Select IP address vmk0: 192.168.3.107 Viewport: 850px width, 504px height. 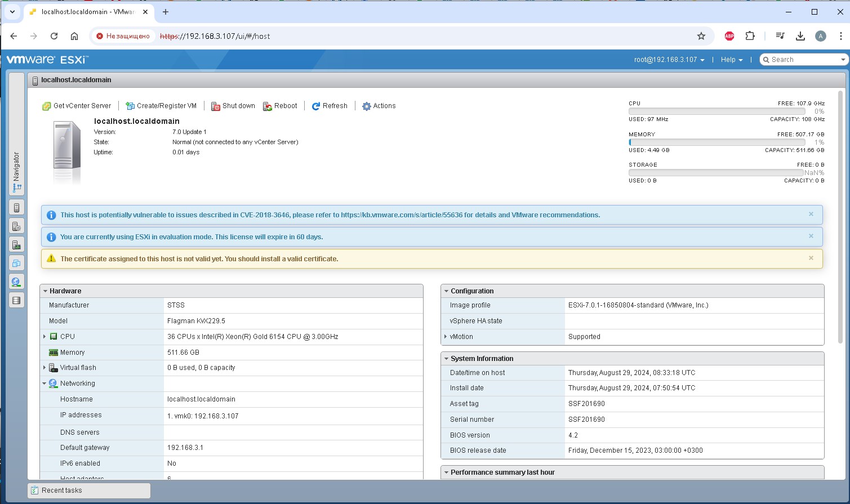[x=203, y=416]
